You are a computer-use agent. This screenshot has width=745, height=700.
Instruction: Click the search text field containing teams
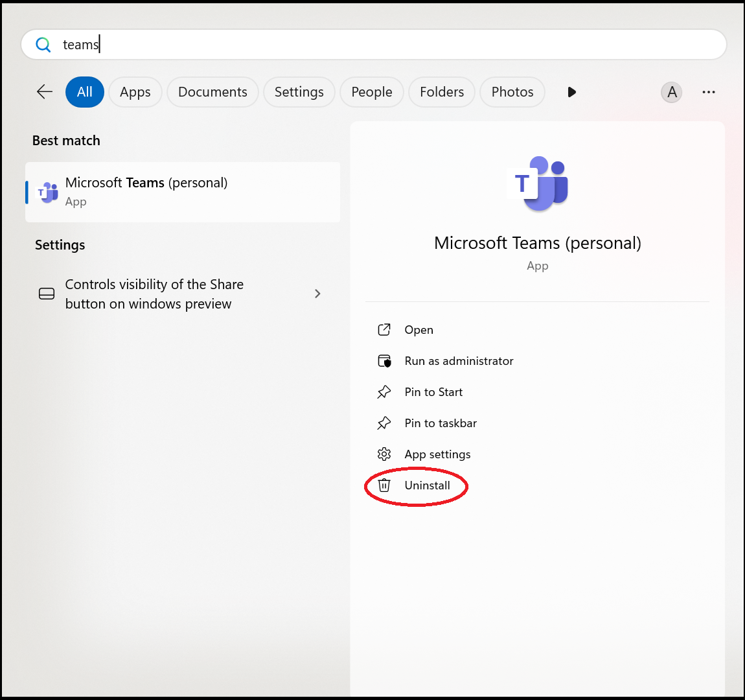(389, 45)
